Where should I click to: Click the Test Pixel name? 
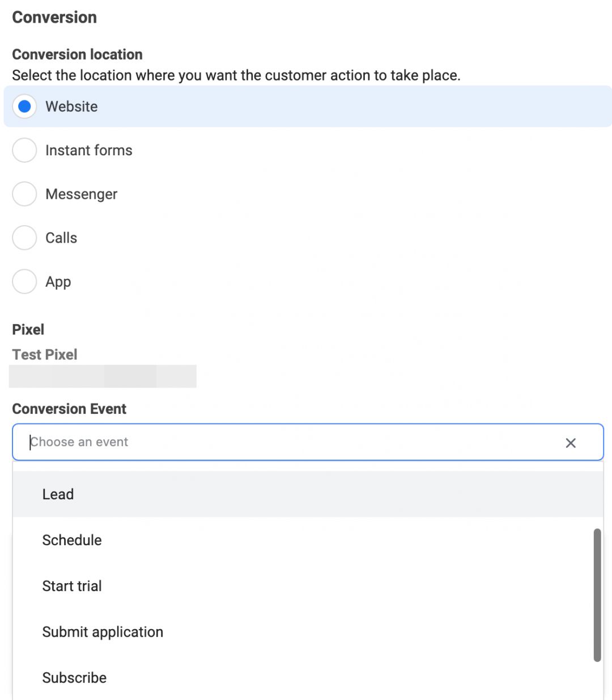point(45,355)
